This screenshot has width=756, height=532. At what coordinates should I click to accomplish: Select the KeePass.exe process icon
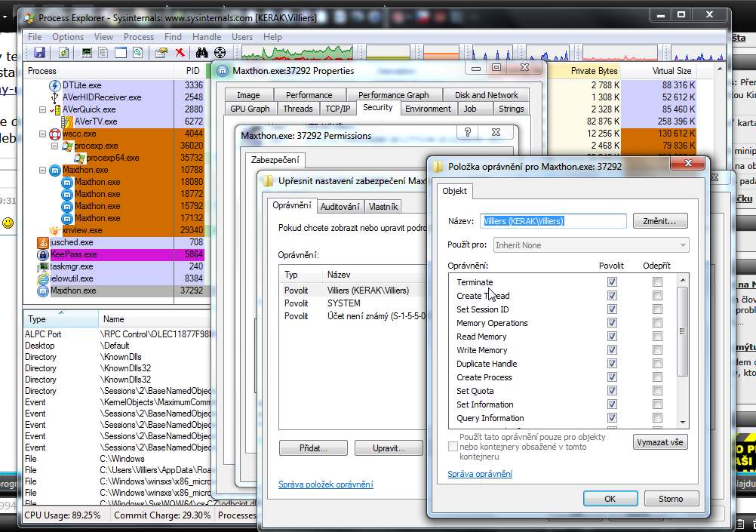point(44,254)
